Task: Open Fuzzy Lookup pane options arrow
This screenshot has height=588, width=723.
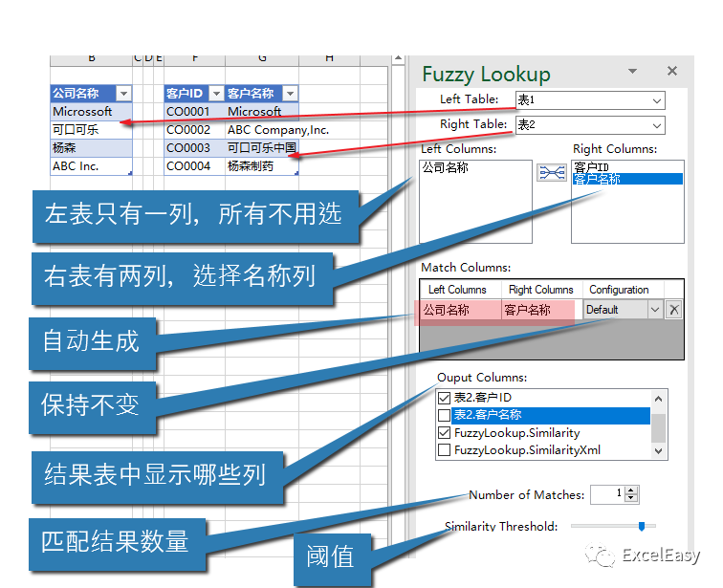Action: click(633, 71)
